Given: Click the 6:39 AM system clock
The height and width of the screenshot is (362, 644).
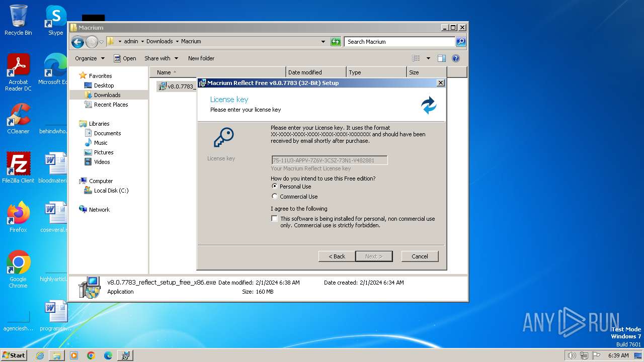Looking at the screenshot, I should pos(618,355).
